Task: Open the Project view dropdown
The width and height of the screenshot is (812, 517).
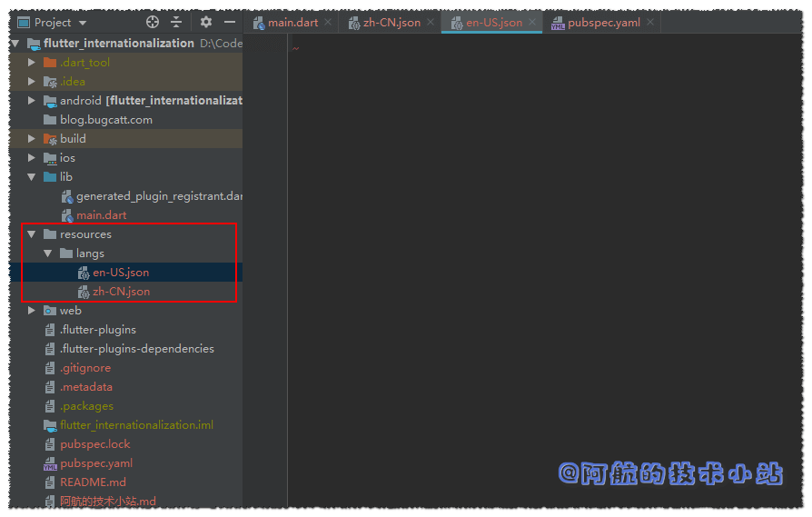Action: (x=83, y=23)
